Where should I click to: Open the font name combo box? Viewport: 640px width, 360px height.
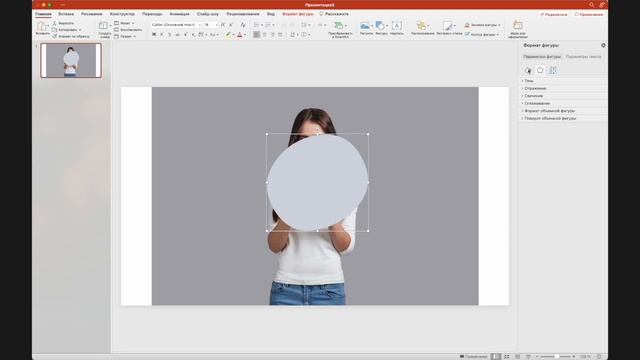coord(176,25)
